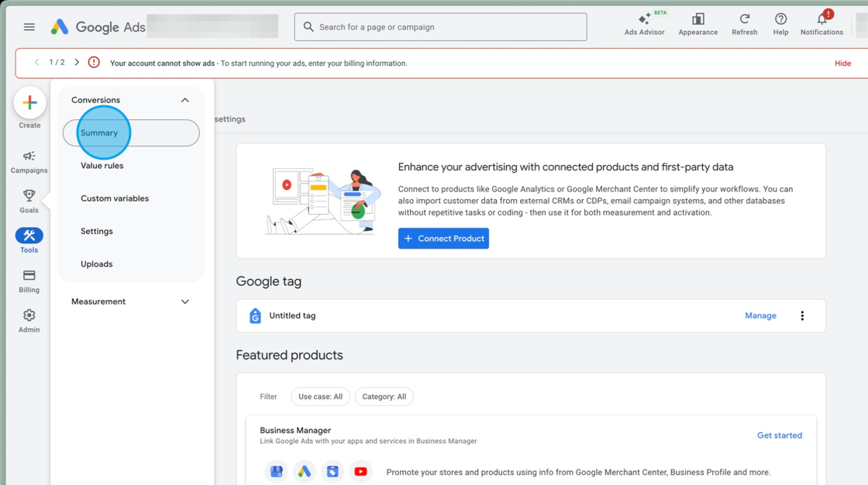
Task: Open the Admin gear icon
Action: click(x=29, y=317)
